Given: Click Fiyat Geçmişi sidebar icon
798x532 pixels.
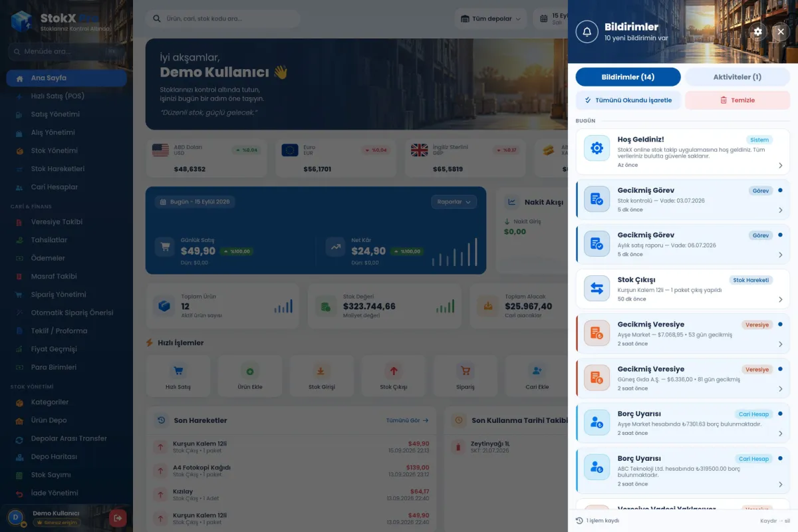Looking at the screenshot, I should 19,349.
